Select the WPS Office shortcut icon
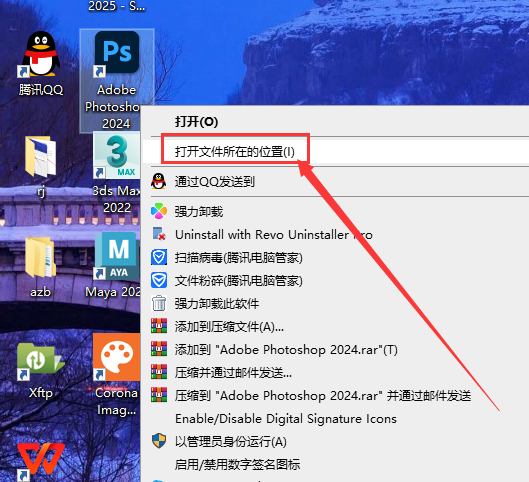Screen dimensions: 529x482 coord(40,461)
